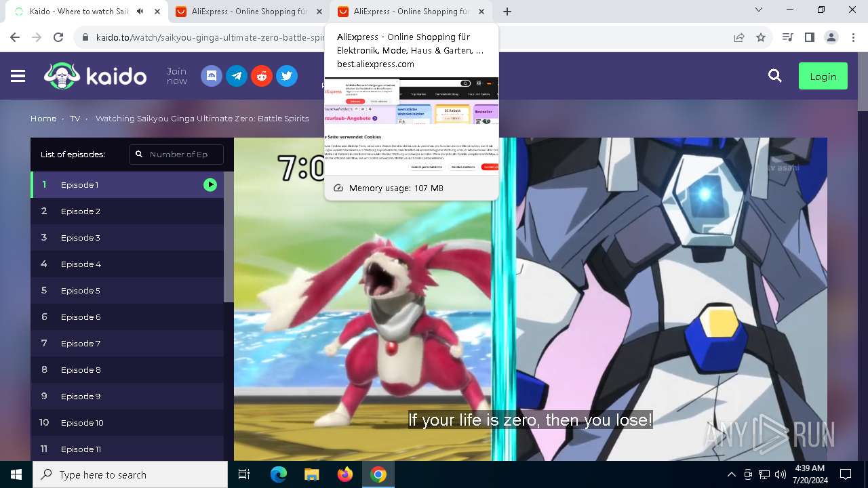Viewport: 868px width, 488px height.
Task: Click the green play icon on Episode 1
Action: pos(210,184)
